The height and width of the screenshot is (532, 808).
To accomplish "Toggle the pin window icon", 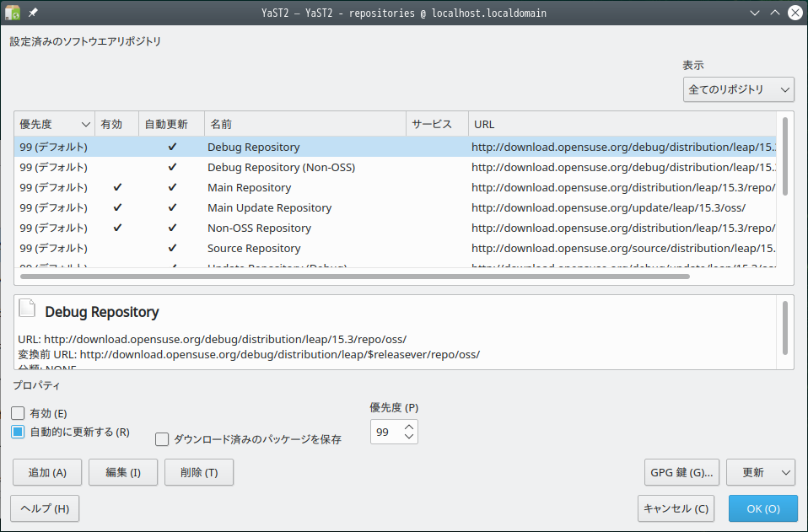I will pyautogui.click(x=33, y=13).
